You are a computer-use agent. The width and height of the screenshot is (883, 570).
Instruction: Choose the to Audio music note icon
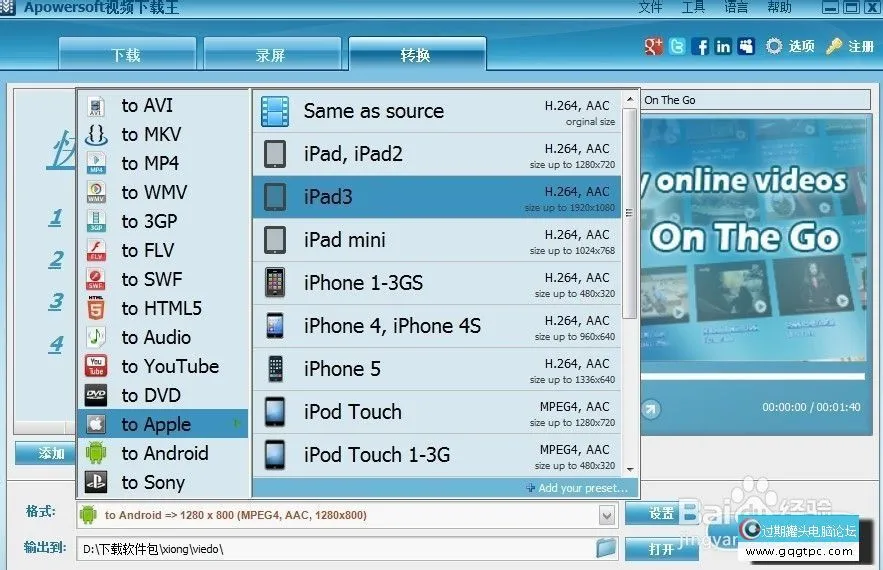click(x=96, y=337)
